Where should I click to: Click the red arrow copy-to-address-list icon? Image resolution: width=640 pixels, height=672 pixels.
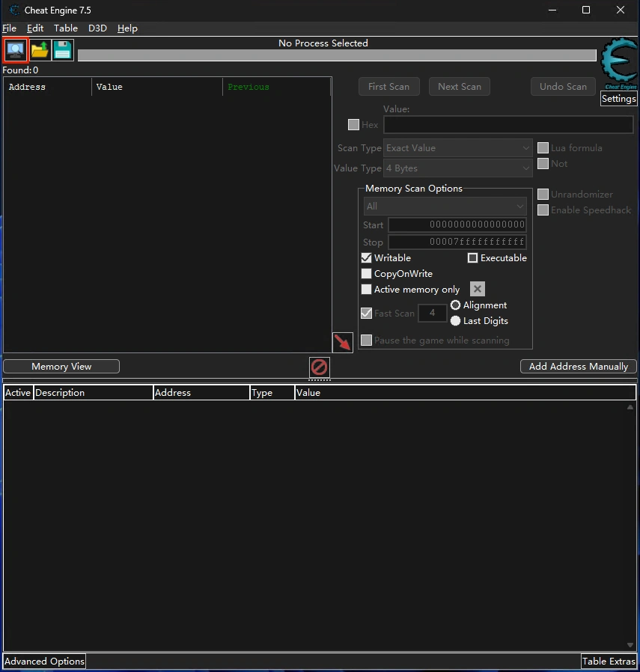(x=343, y=343)
